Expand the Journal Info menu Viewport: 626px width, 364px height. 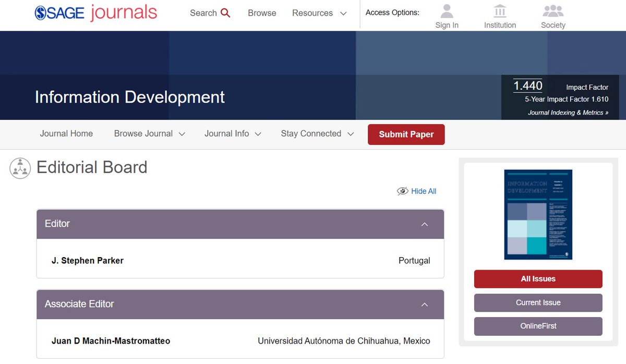(233, 134)
